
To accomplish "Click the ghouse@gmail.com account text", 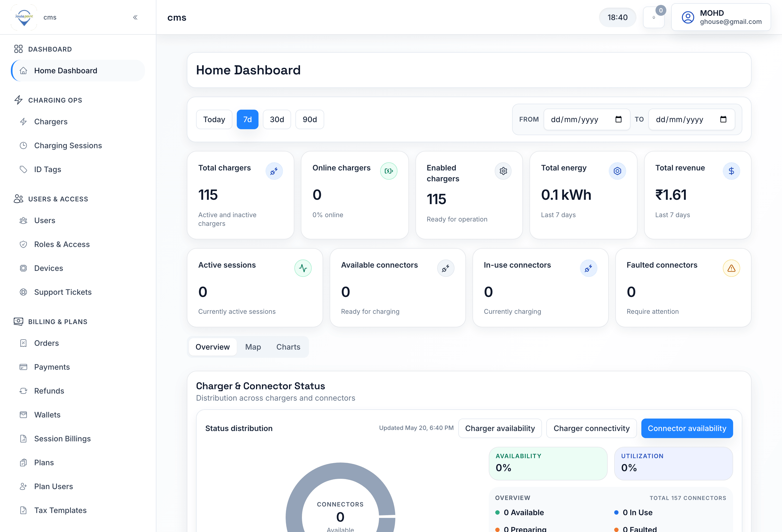I will pyautogui.click(x=730, y=22).
